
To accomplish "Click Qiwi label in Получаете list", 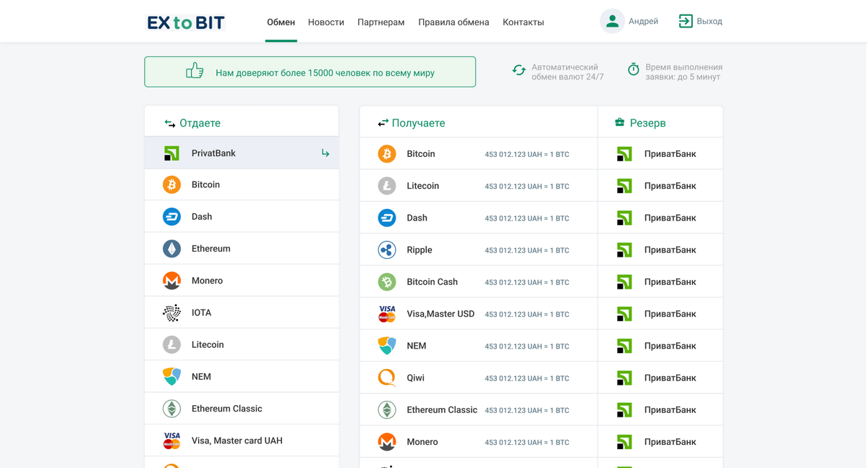I will [415, 378].
